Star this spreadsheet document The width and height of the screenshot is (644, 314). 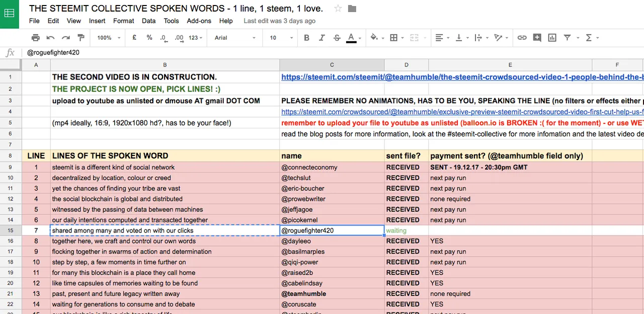tap(338, 9)
